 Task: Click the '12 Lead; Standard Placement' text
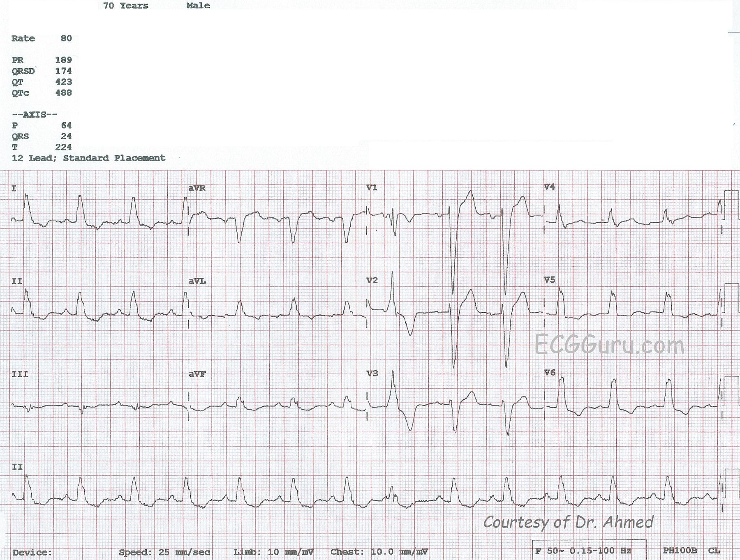click(88, 158)
